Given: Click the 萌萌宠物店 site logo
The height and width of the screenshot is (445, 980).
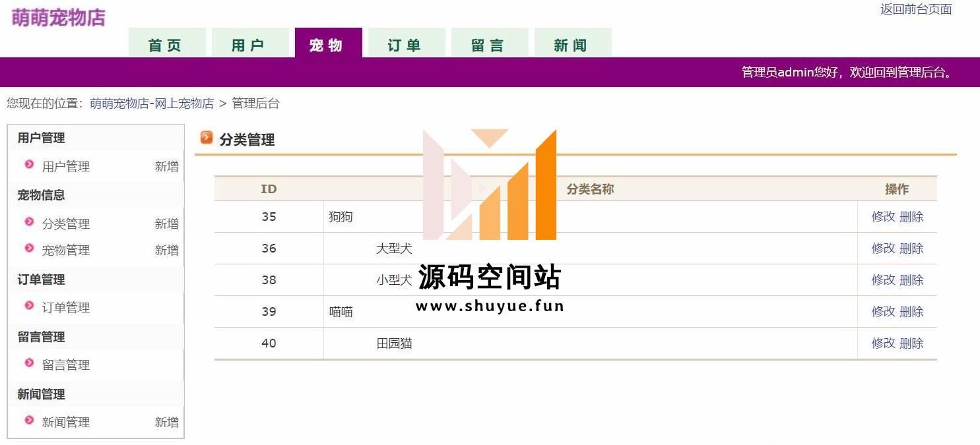Looking at the screenshot, I should [x=58, y=17].
